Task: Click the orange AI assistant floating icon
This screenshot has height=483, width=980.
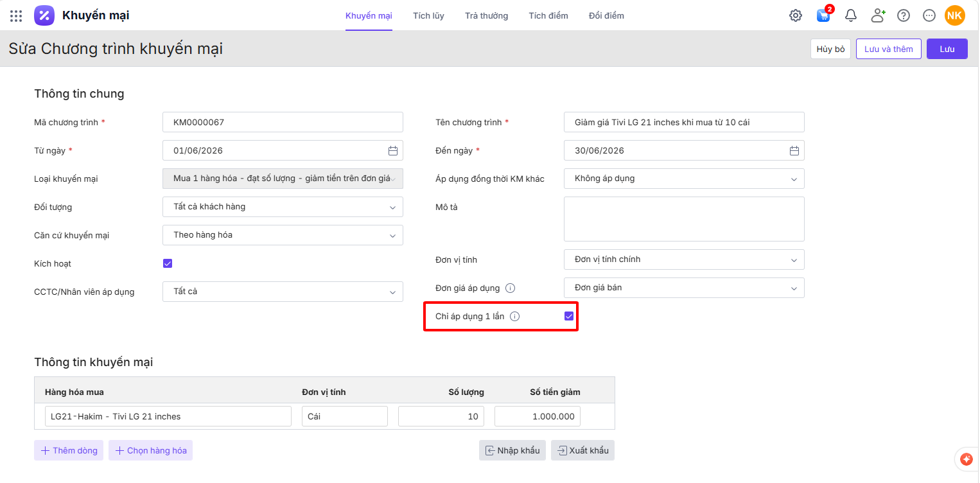Action: pyautogui.click(x=967, y=459)
